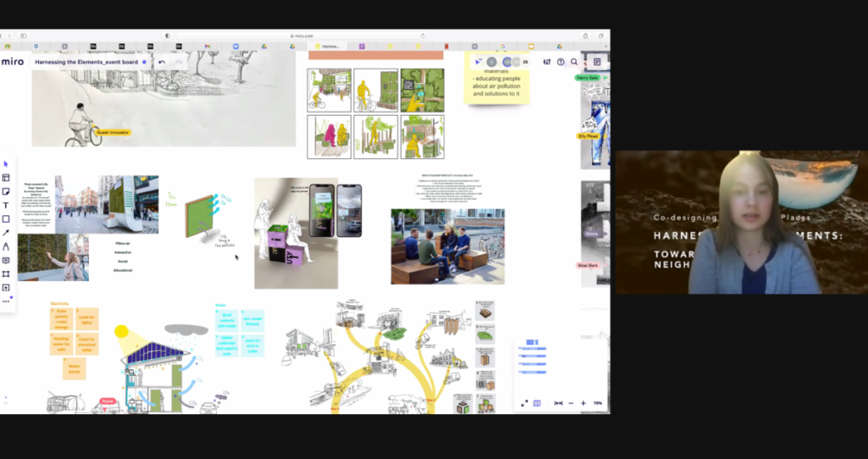Select the moss wall street photo
The image size is (868, 459).
[x=106, y=205]
